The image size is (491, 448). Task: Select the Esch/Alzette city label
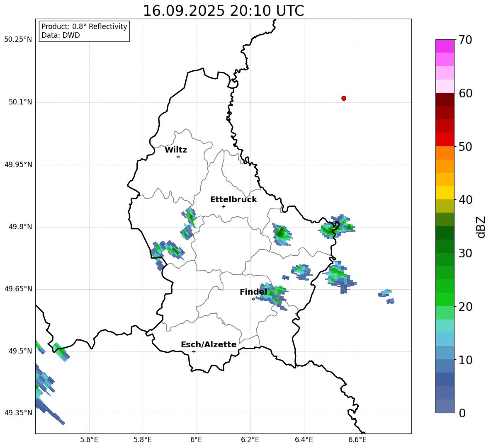click(x=209, y=345)
